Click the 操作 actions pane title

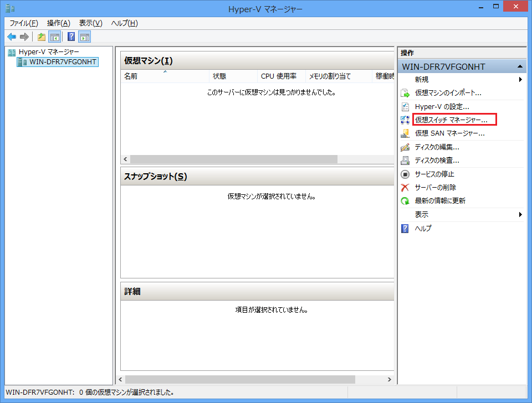pyautogui.click(x=407, y=53)
